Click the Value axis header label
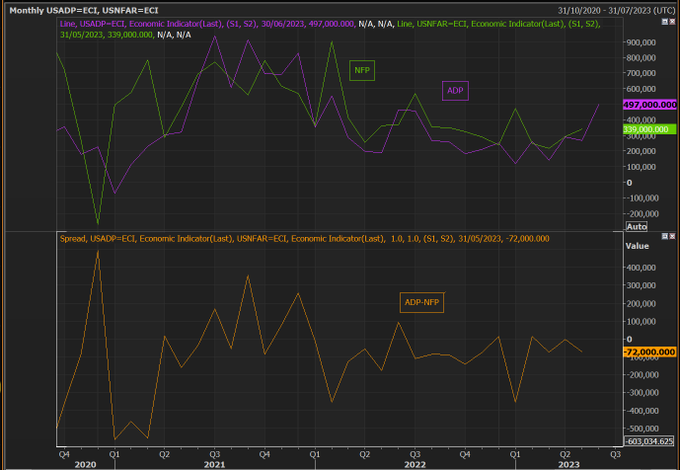Screen dimensions: 680x470 (x=637, y=245)
